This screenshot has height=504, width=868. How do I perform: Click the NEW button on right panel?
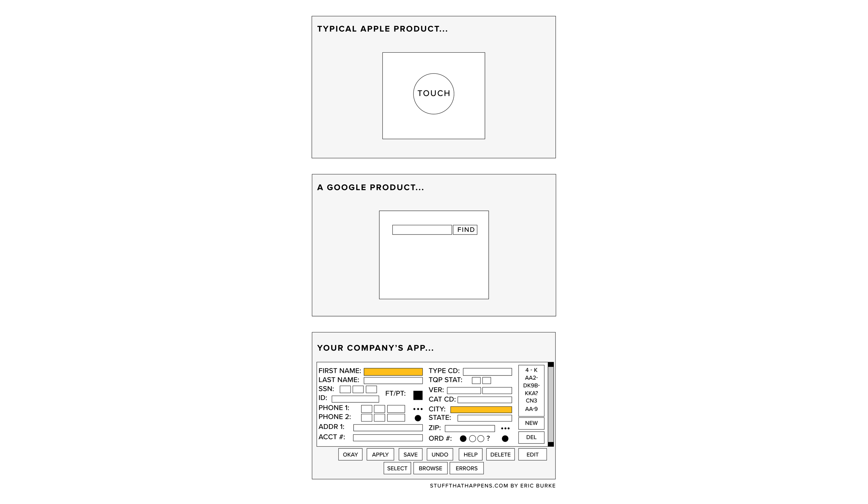coord(531,422)
